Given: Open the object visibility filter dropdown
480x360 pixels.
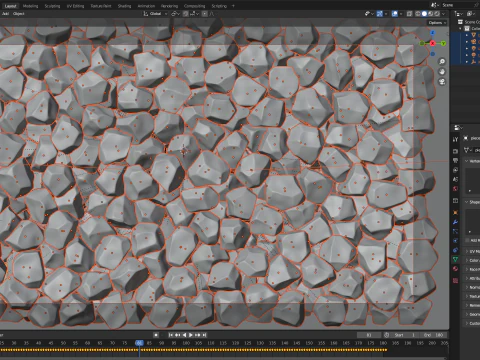Looking at the screenshot, I should 368,14.
